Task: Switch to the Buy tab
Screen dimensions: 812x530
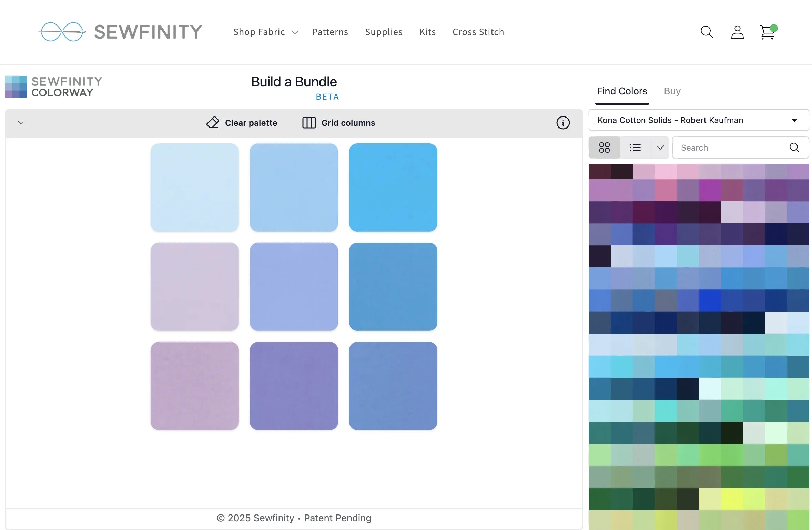Action: [x=672, y=91]
